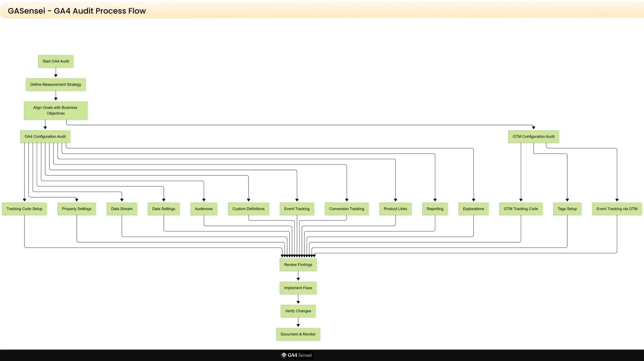644x361 pixels.
Task: Select the Tracking Code Setup node
Action: click(24, 209)
